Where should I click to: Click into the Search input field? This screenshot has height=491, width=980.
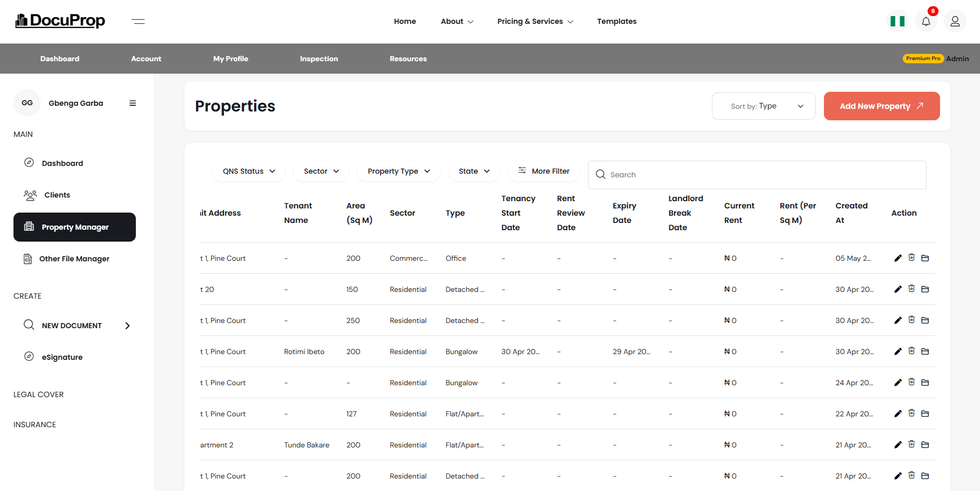click(x=757, y=175)
